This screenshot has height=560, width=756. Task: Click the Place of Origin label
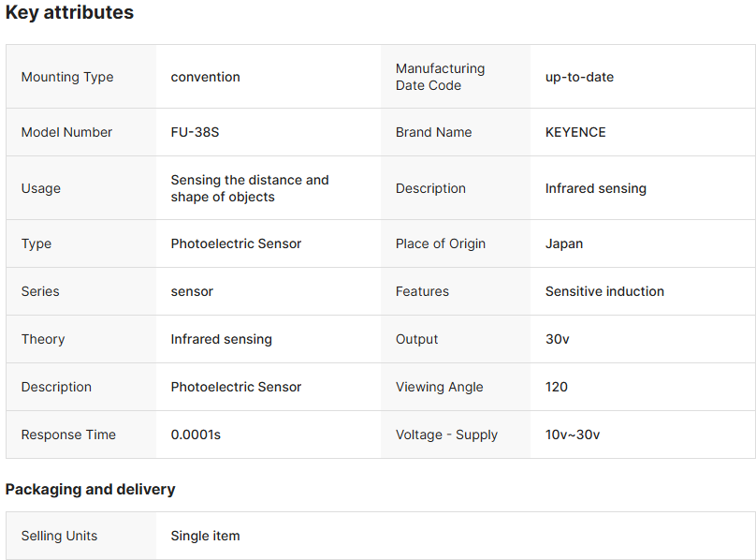click(x=441, y=243)
